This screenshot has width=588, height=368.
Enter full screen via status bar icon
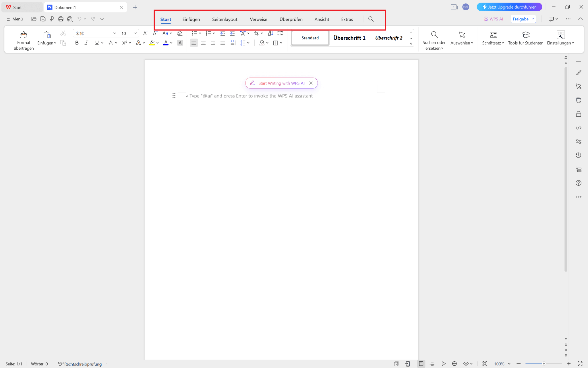pos(580,364)
